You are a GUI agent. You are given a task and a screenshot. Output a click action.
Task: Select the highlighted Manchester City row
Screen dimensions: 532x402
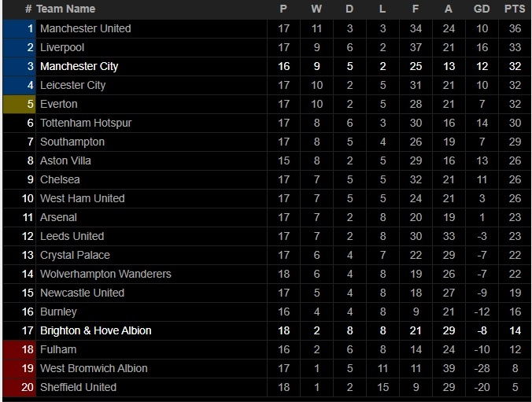(267, 66)
